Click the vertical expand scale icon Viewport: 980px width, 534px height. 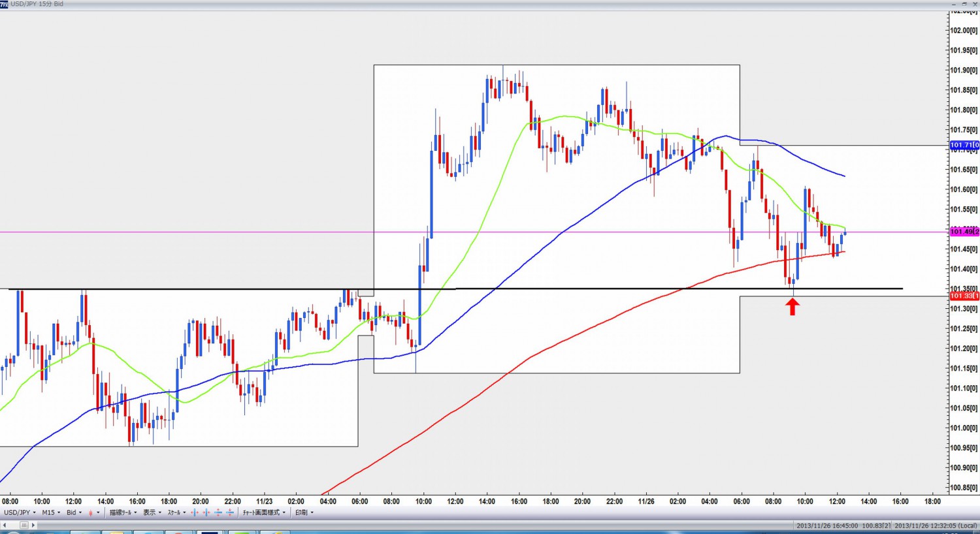click(218, 512)
